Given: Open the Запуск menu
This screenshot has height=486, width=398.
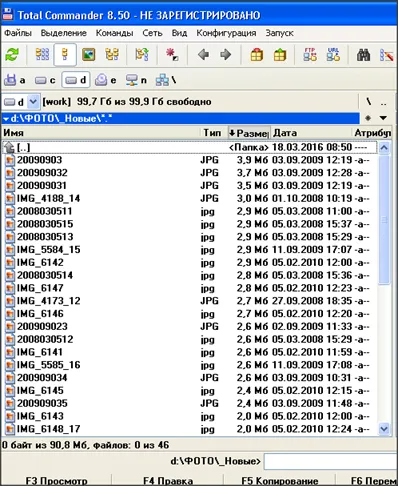Looking at the screenshot, I should [279, 33].
